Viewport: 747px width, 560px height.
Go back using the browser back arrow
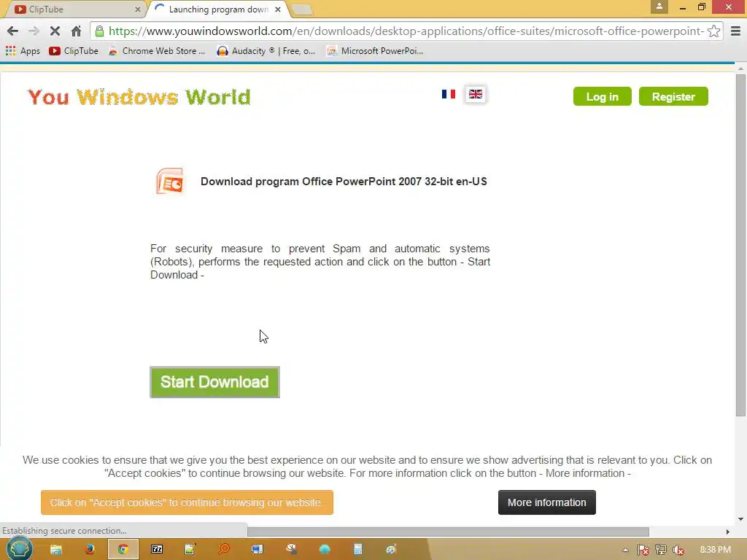pyautogui.click(x=13, y=31)
